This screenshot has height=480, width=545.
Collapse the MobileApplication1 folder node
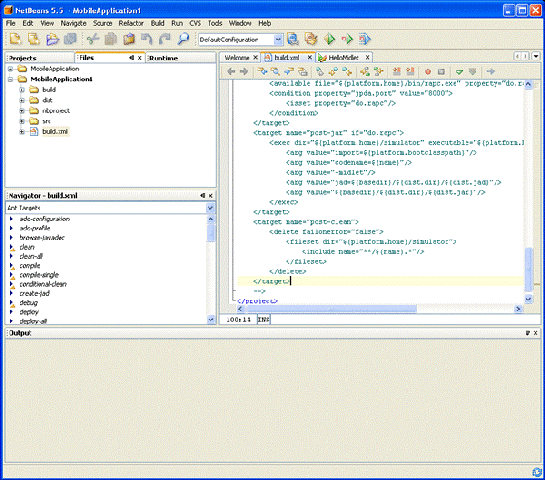click(10, 79)
